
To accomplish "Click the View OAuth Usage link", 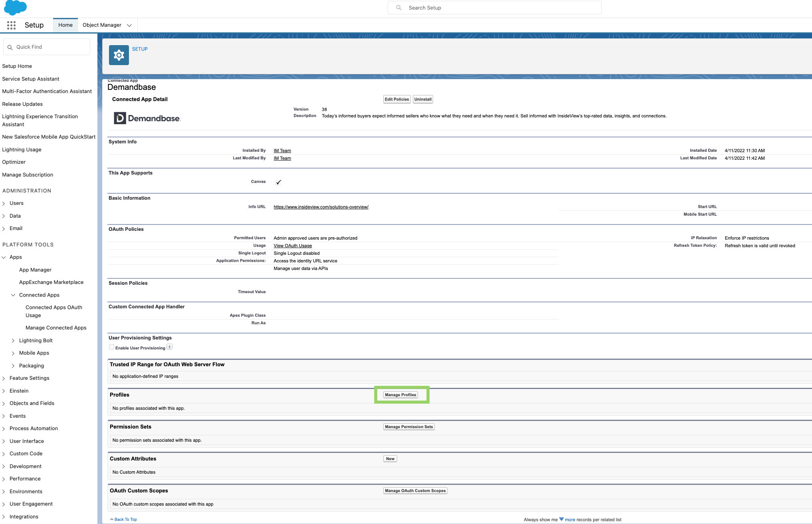I will coord(293,246).
